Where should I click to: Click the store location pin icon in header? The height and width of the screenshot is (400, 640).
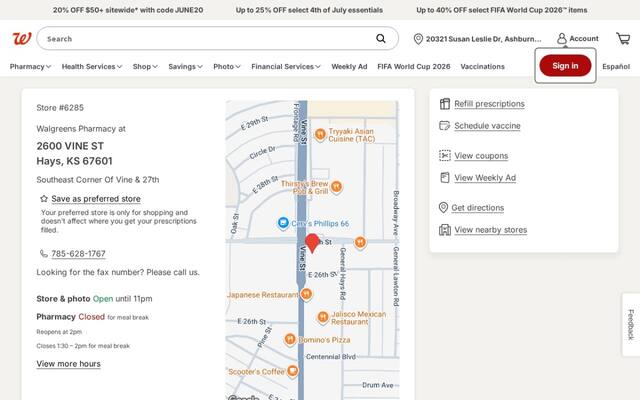coord(418,39)
